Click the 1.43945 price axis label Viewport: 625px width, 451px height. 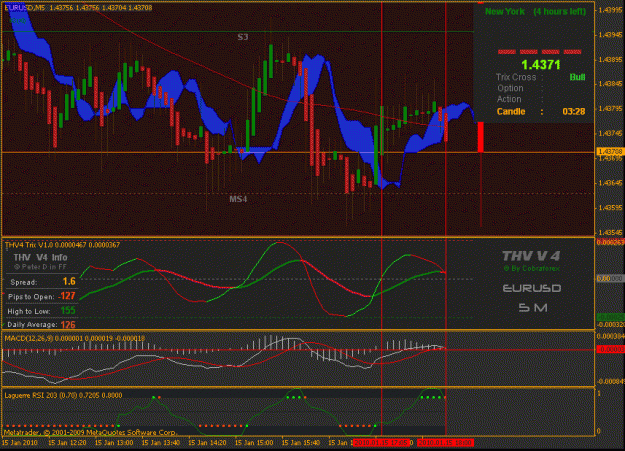pyautogui.click(x=611, y=35)
